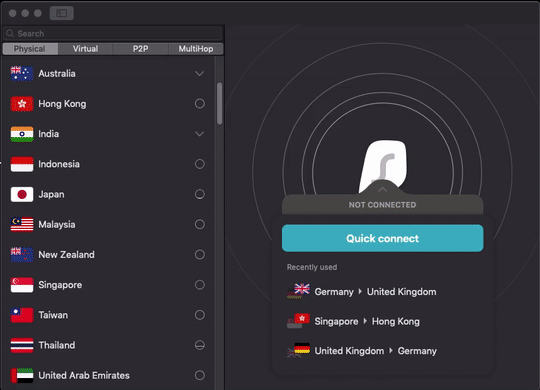Click the New Zealand country name
The height and width of the screenshot is (390, 540).
[x=66, y=255]
